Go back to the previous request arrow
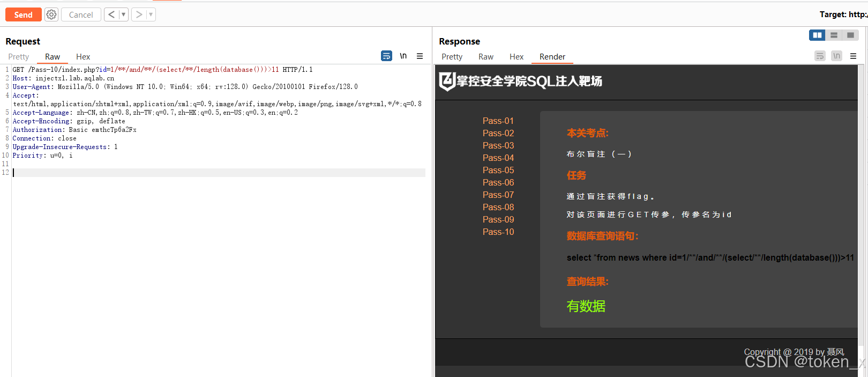Viewport: 868px width, 377px height. (111, 14)
